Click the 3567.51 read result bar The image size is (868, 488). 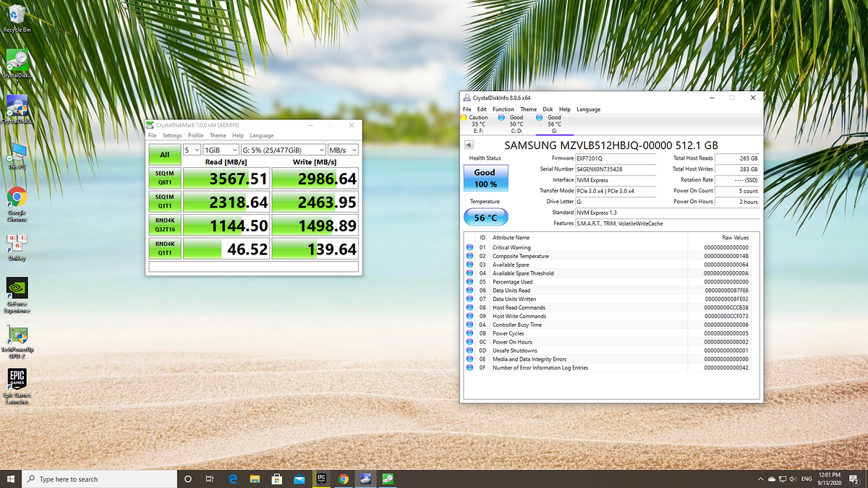(226, 179)
